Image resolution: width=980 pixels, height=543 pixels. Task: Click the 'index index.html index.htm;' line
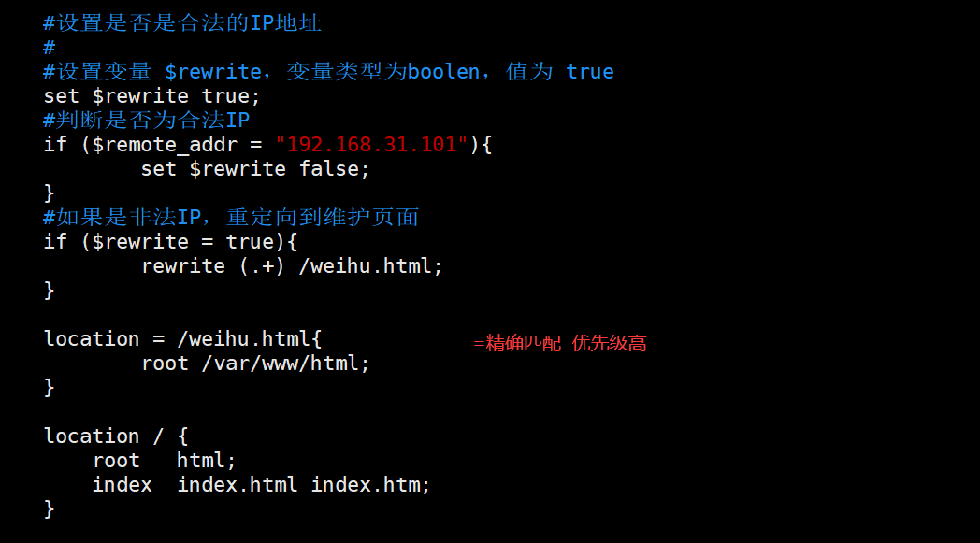click(261, 485)
